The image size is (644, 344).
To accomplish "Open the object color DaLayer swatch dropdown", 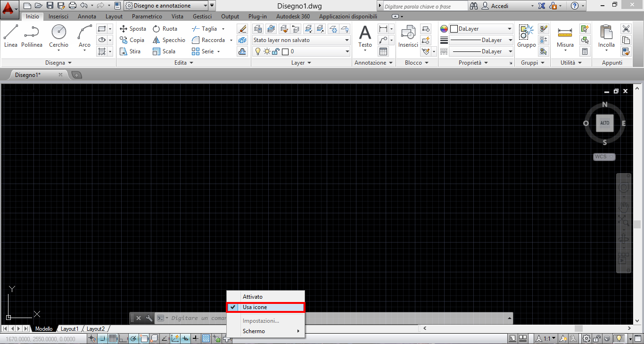I will point(481,29).
